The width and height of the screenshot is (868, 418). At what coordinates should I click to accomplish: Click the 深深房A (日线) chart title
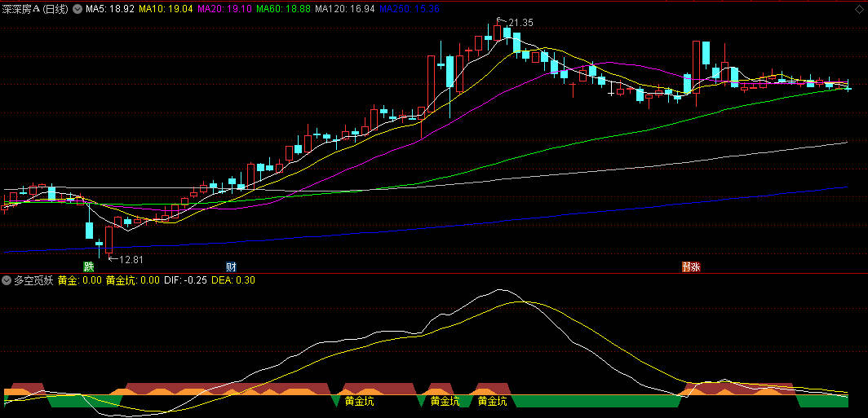click(x=35, y=9)
